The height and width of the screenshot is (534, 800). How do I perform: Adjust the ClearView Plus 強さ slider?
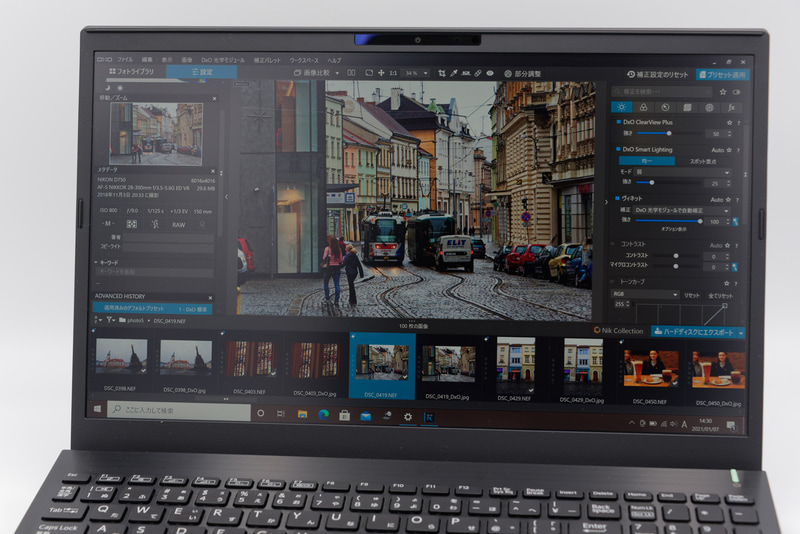pyautogui.click(x=668, y=133)
